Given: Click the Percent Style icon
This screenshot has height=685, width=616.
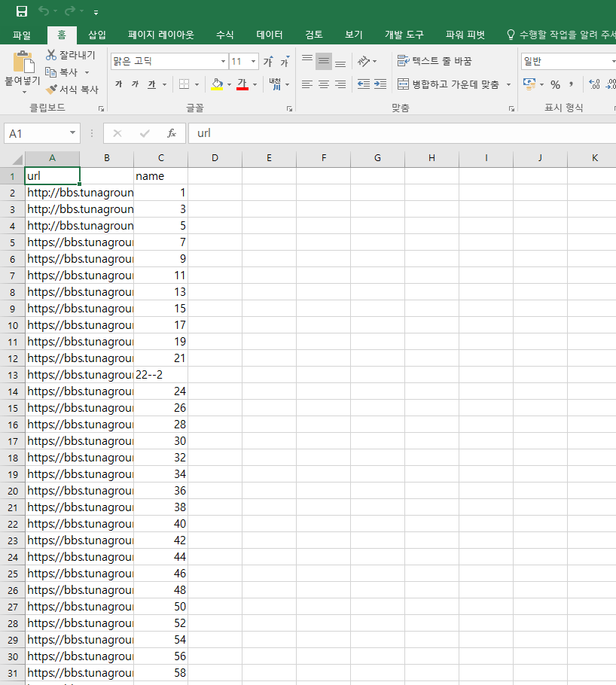Looking at the screenshot, I should point(555,84).
